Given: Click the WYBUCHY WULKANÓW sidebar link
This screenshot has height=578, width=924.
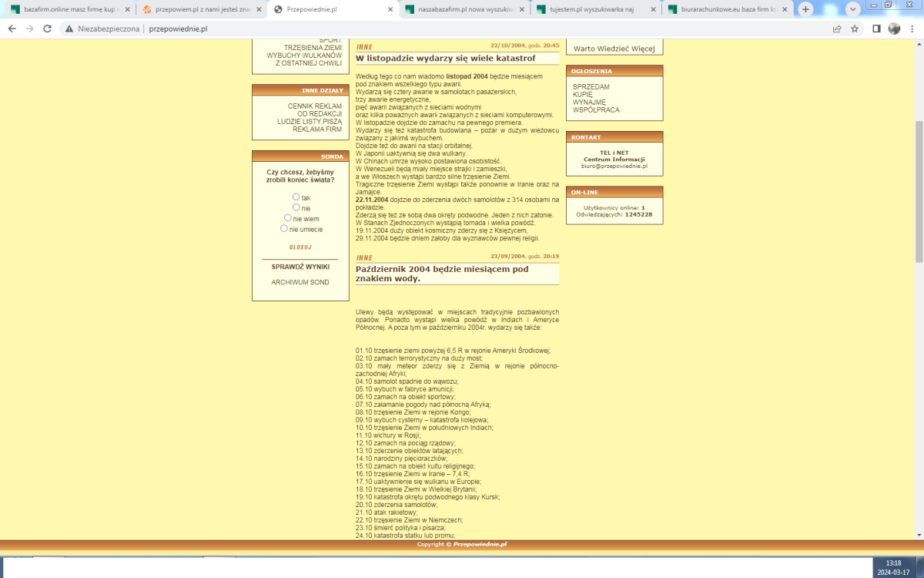Looking at the screenshot, I should coord(304,55).
